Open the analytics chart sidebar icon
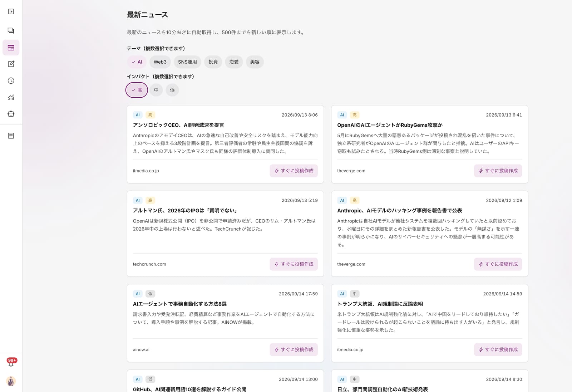 [11, 97]
